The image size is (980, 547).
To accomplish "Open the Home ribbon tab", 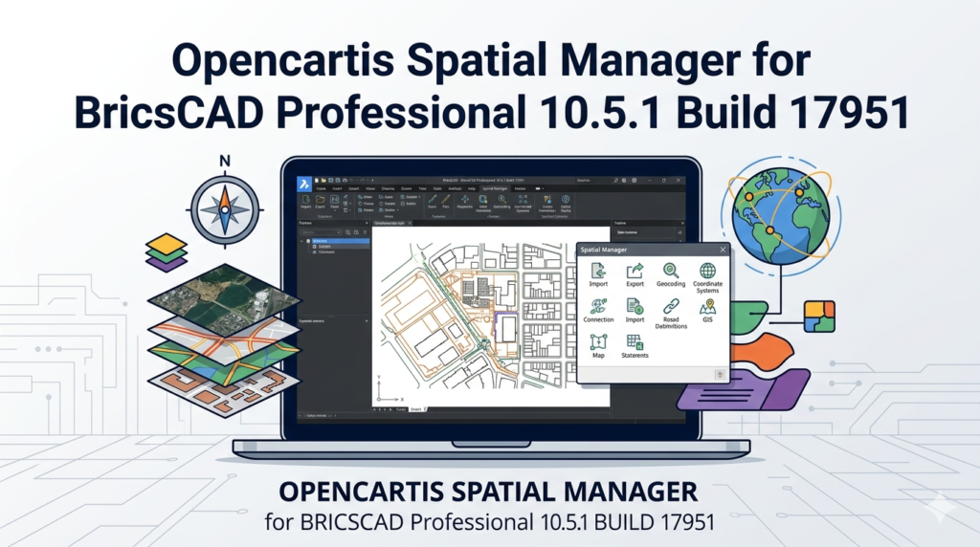I will pyautogui.click(x=321, y=188).
